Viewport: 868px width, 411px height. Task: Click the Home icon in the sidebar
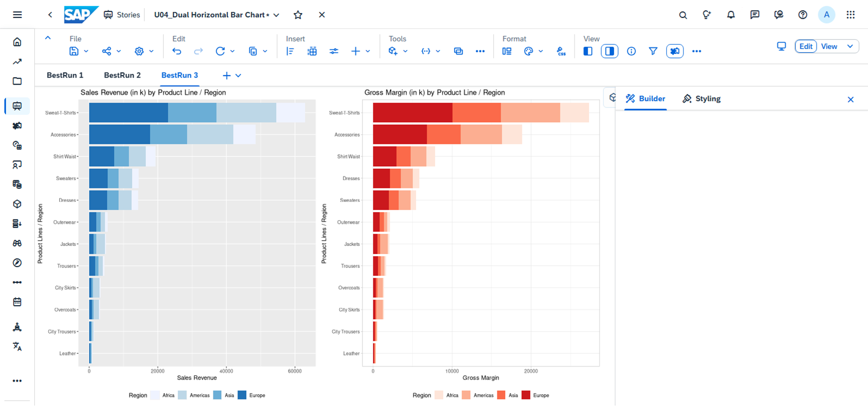pos(17,42)
